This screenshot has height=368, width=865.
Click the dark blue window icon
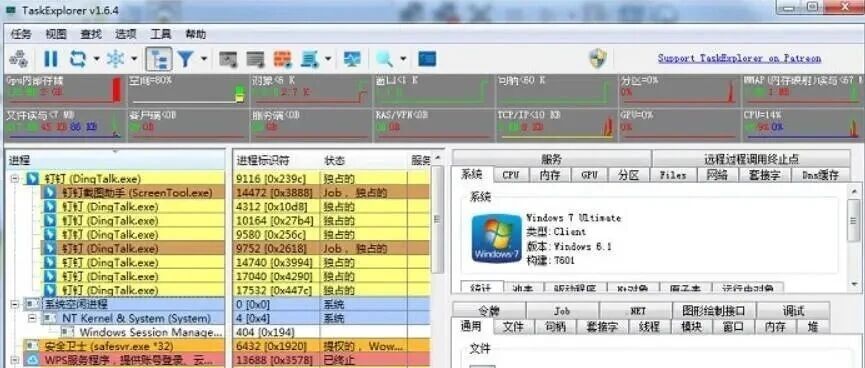pyautogui.click(x=427, y=58)
